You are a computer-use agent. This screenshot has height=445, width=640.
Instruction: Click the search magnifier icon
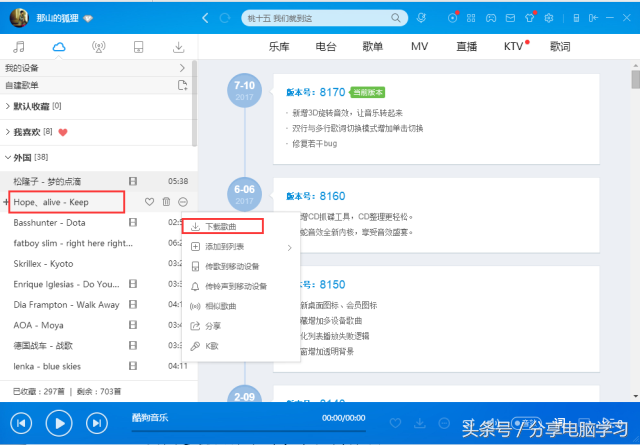[396, 18]
